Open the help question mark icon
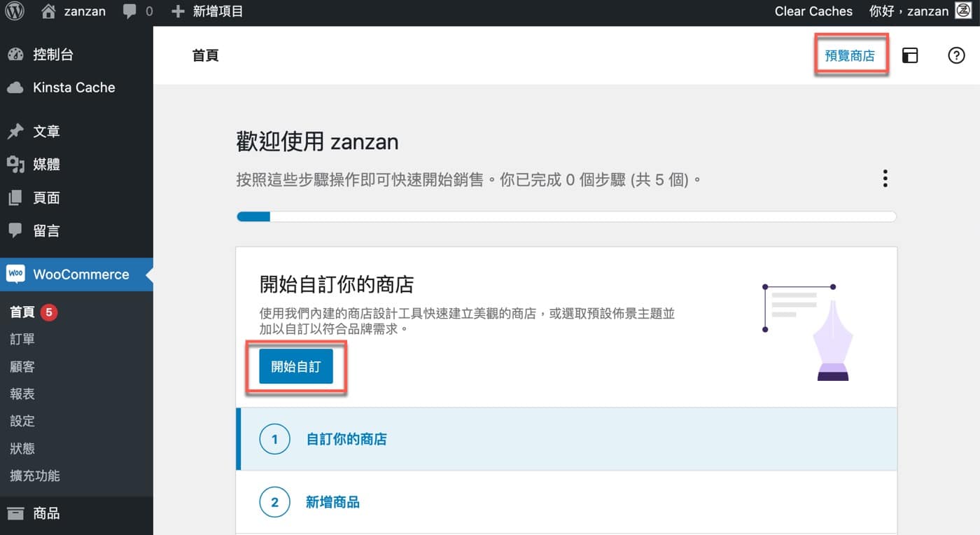This screenshot has height=535, width=980. point(956,55)
